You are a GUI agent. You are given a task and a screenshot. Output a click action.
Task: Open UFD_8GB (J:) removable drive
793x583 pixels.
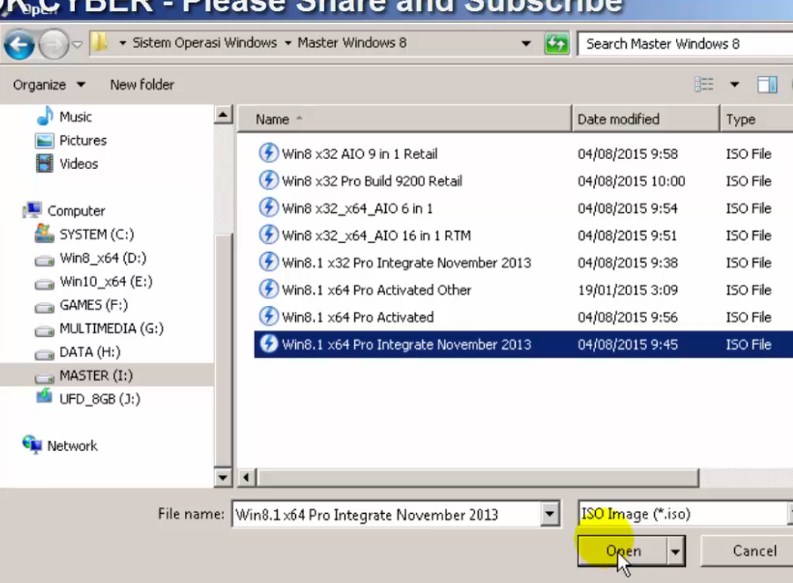tap(87, 398)
